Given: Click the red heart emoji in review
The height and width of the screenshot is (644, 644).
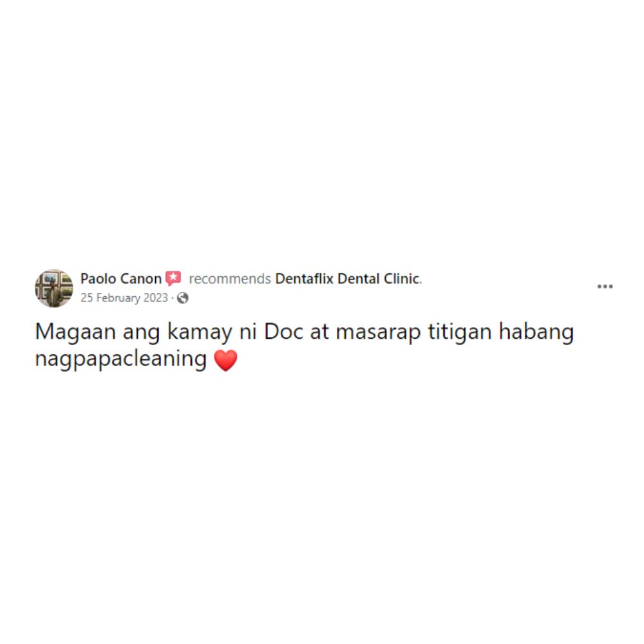Looking at the screenshot, I should click(x=225, y=360).
